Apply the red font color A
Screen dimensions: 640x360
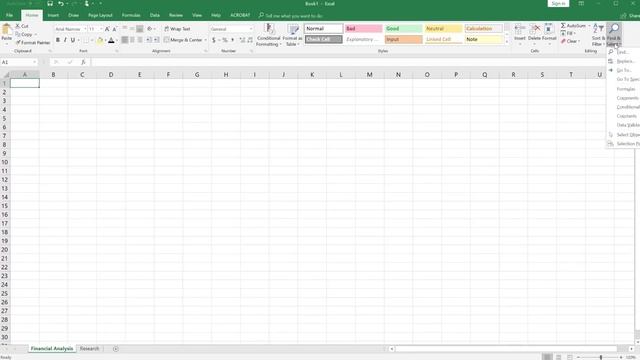[x=111, y=40]
